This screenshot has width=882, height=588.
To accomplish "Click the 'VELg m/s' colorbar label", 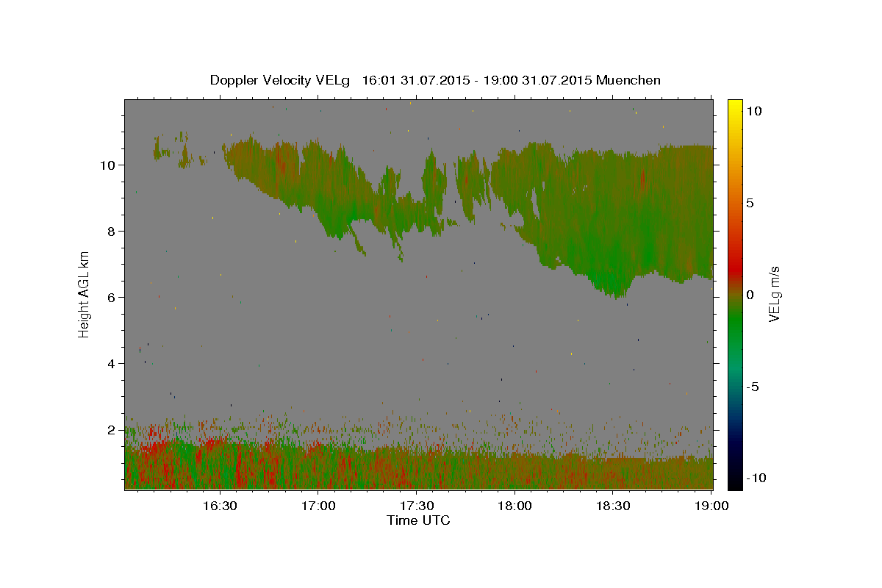I will click(x=775, y=294).
